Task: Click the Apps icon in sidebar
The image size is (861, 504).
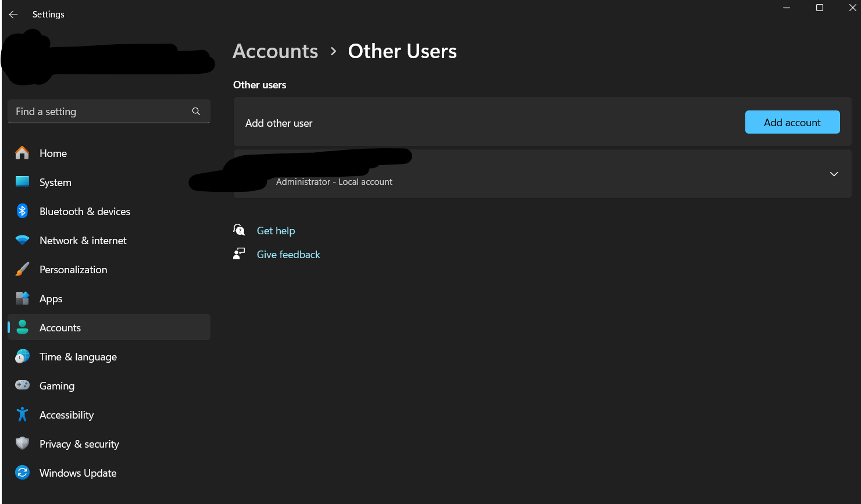Action: point(22,298)
